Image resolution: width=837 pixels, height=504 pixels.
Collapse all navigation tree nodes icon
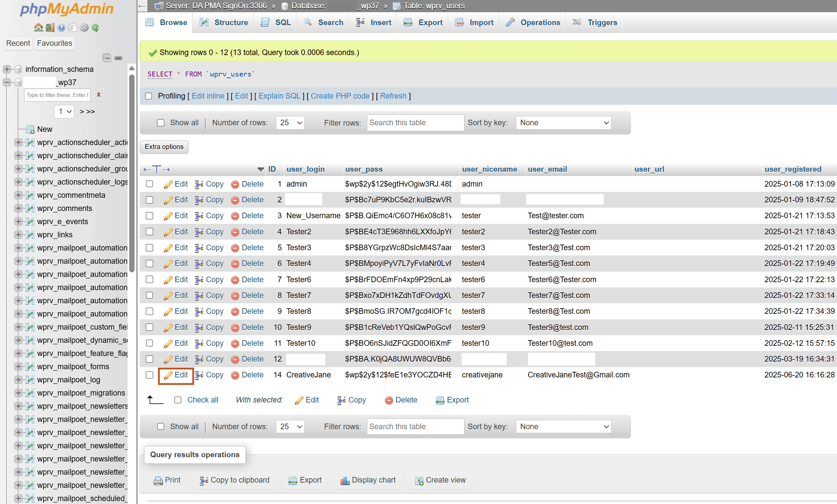click(x=107, y=58)
